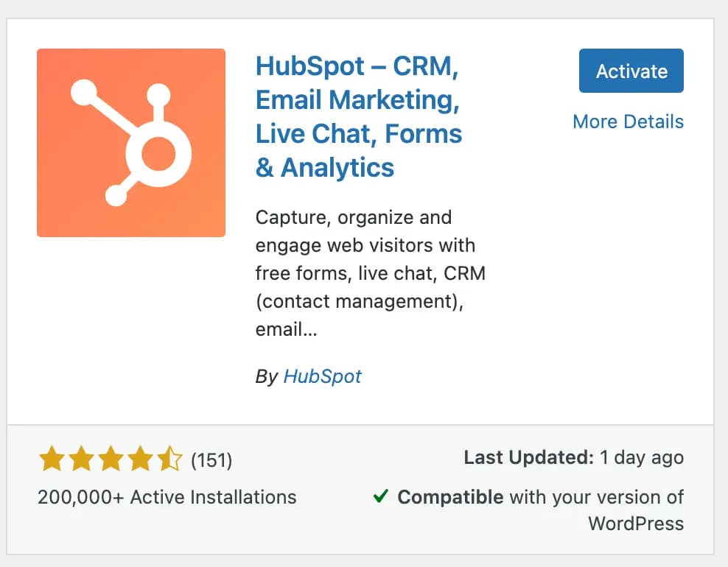Click the orange plugin thumbnail square

pos(130,141)
